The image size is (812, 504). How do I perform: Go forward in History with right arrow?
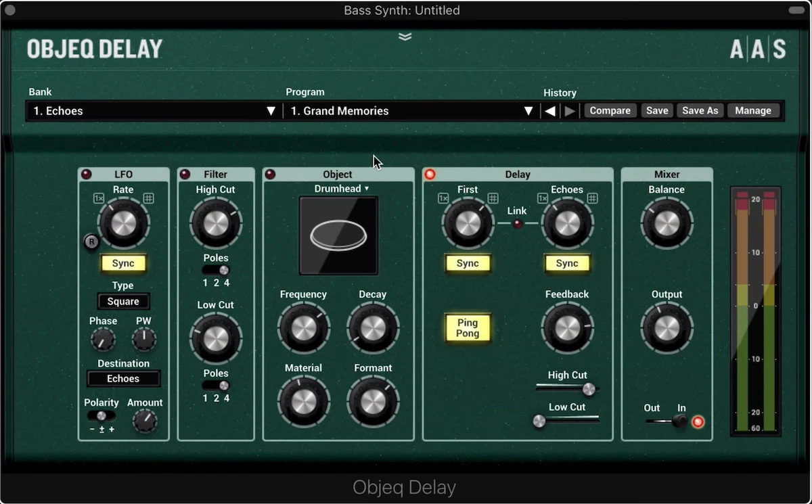tap(570, 111)
